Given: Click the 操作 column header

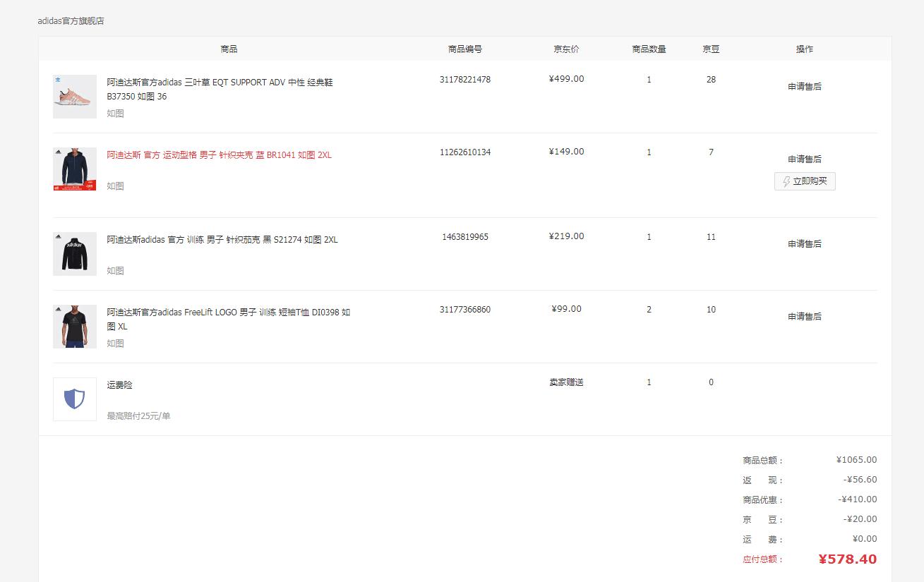Looking at the screenshot, I should [805, 49].
